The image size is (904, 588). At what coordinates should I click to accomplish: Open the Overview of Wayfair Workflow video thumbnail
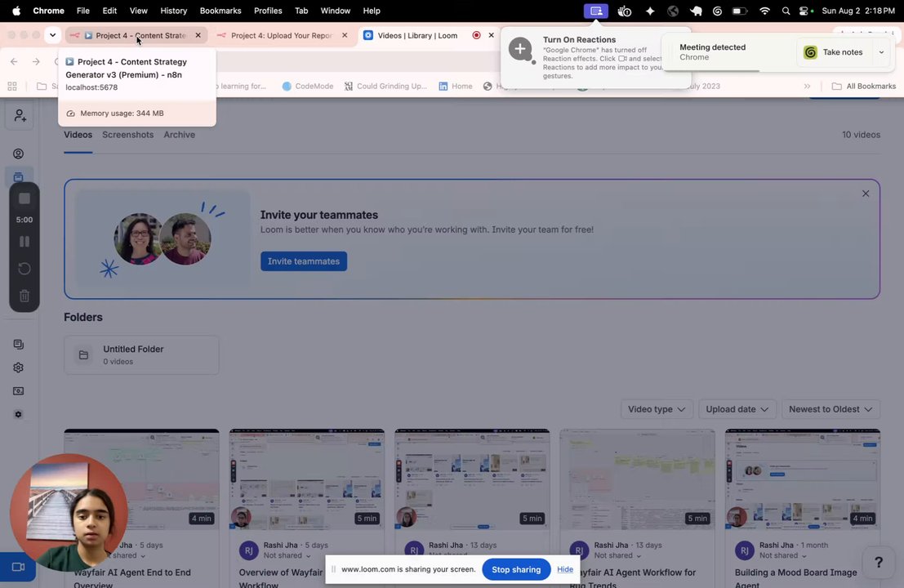click(x=307, y=479)
